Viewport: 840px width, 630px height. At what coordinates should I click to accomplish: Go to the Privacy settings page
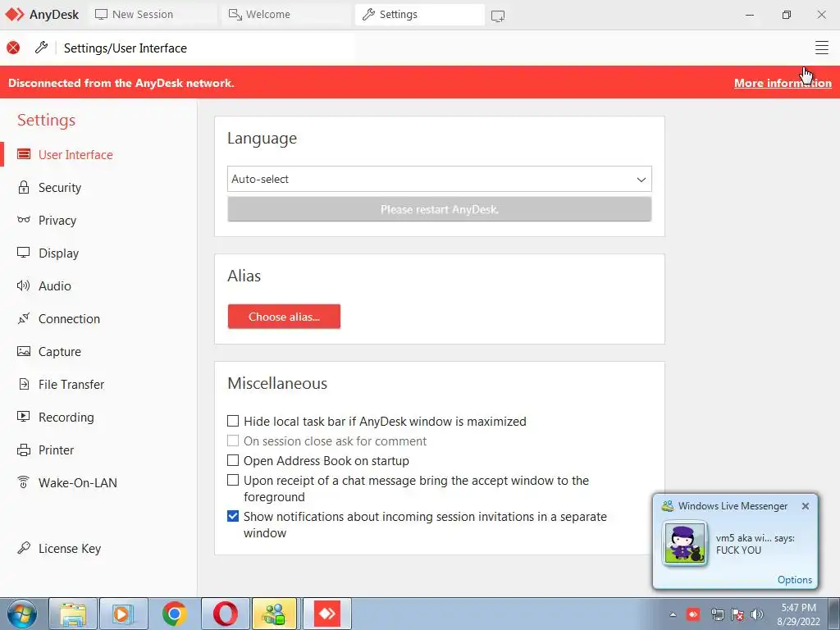(57, 220)
